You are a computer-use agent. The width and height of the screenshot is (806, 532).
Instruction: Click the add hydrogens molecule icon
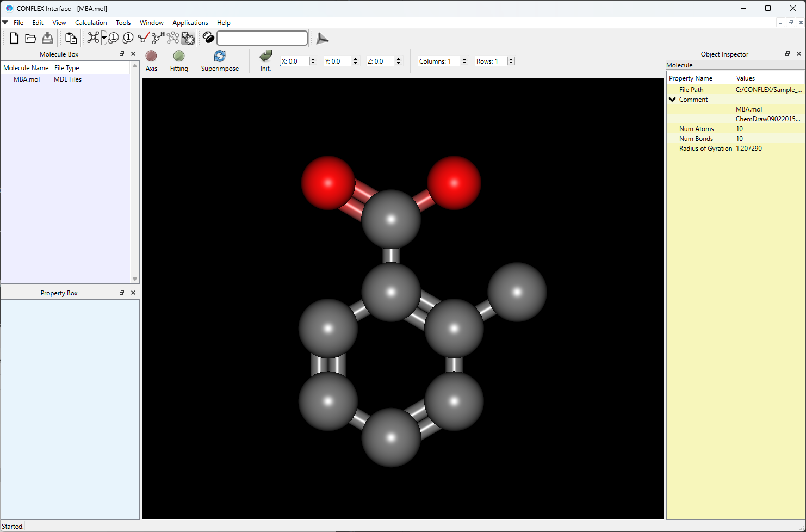(158, 38)
